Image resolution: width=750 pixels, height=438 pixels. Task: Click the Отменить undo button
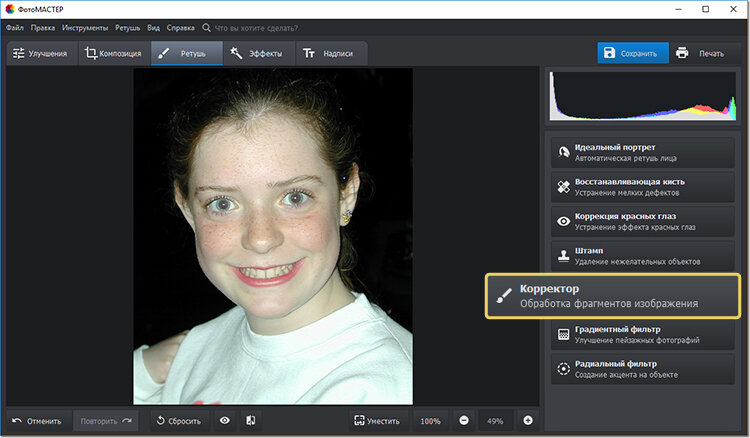pos(38,421)
